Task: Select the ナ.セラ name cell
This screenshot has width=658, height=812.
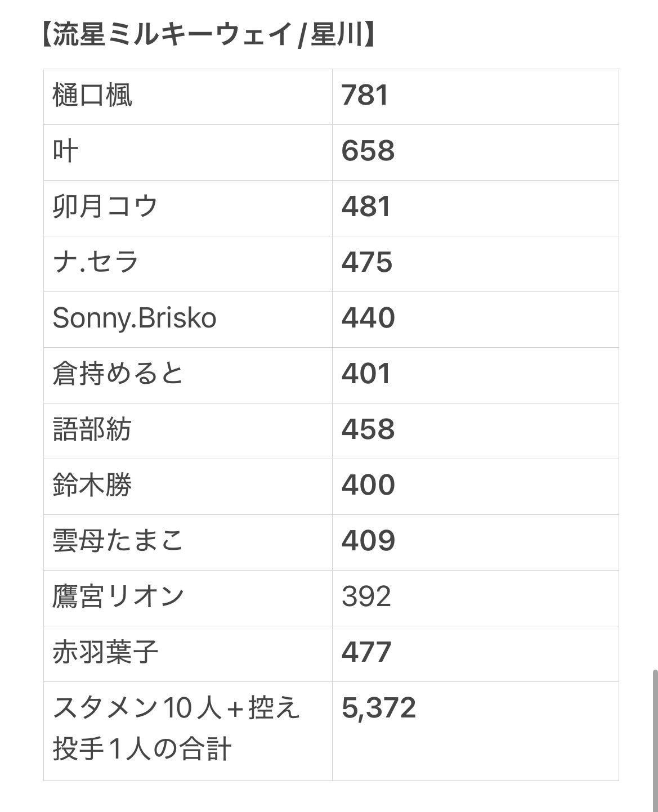Action: coord(188,264)
